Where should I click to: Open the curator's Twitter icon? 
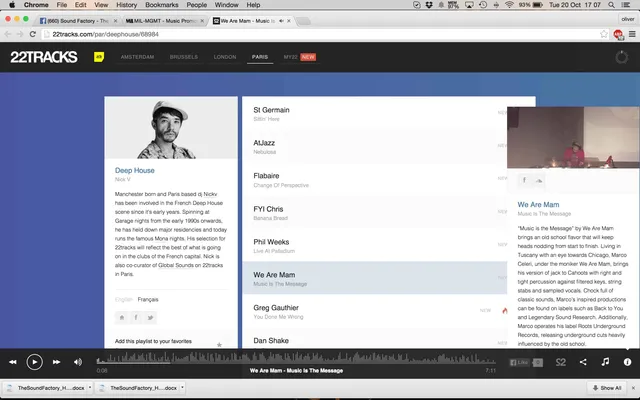coord(150,318)
